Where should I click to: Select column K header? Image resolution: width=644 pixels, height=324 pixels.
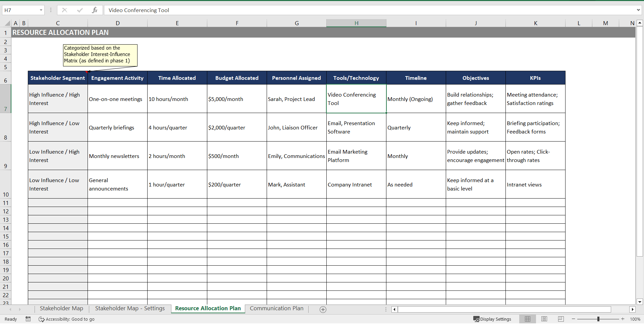click(x=535, y=23)
